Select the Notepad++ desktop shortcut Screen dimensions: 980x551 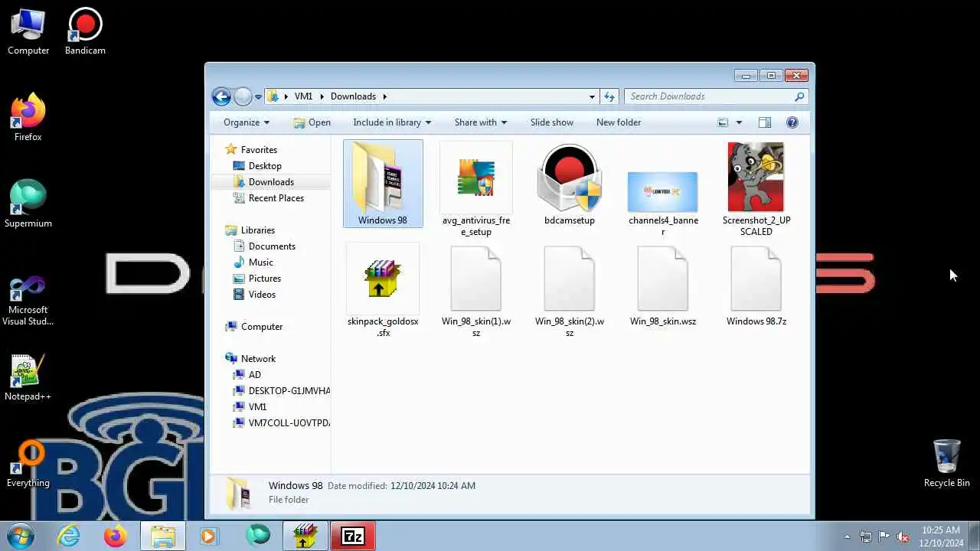(28, 377)
